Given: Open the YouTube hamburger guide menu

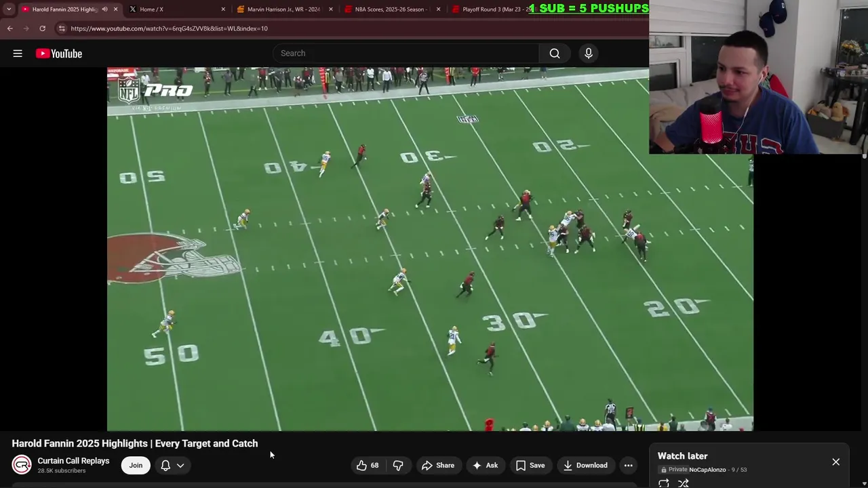Looking at the screenshot, I should (18, 54).
